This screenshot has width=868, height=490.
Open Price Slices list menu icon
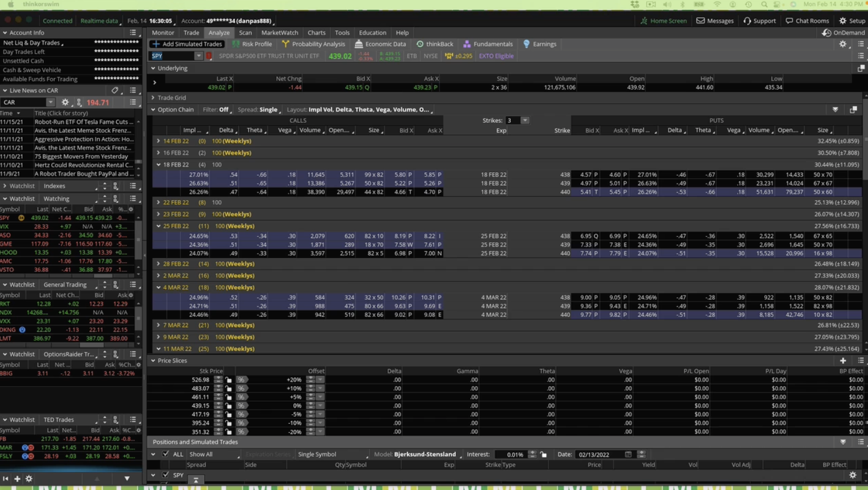861,361
